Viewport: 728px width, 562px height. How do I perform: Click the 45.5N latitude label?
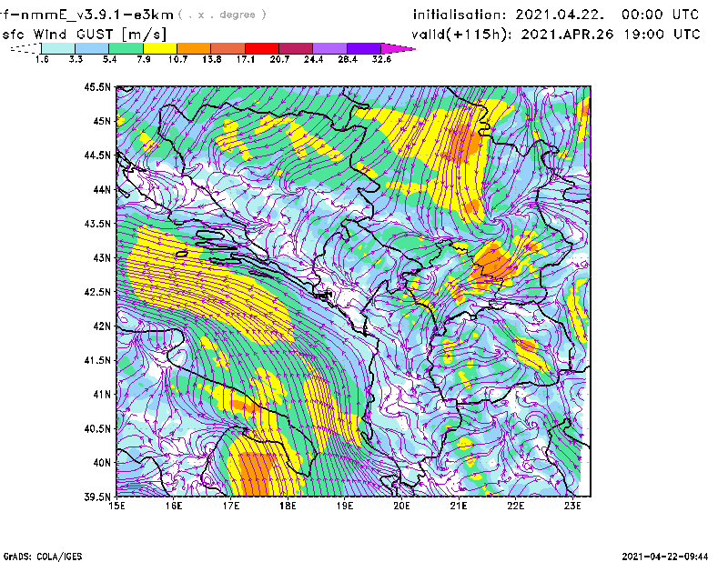97,86
